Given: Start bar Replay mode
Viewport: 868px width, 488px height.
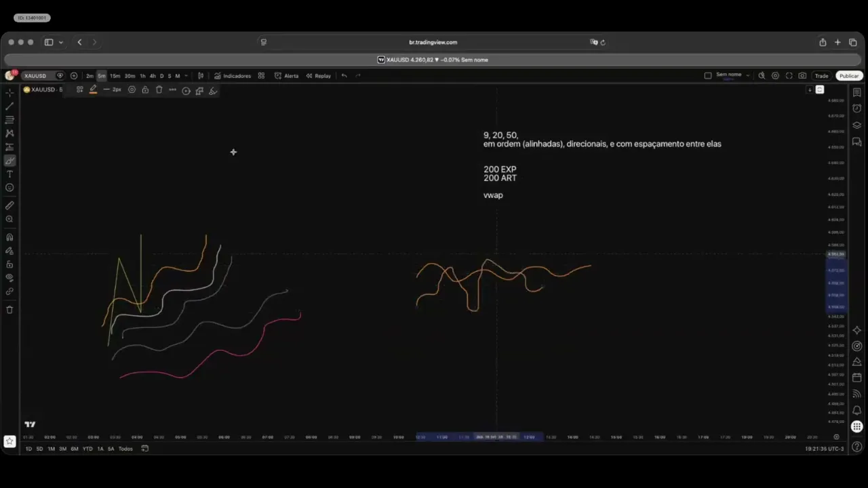Looking at the screenshot, I should pyautogui.click(x=319, y=76).
